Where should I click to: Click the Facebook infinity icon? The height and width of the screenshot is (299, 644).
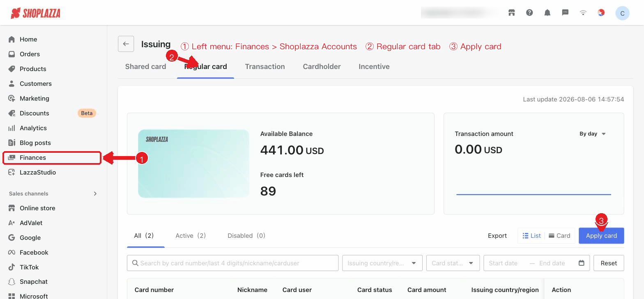click(12, 253)
